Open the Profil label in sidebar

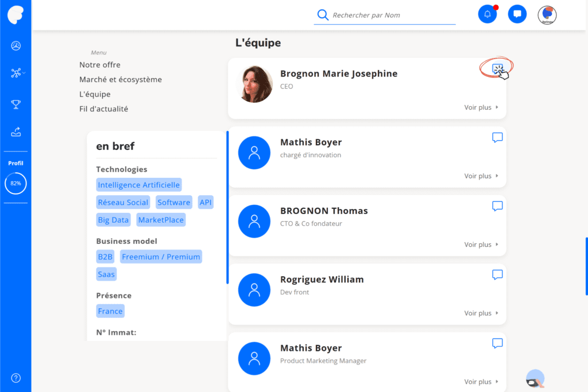[x=16, y=163]
